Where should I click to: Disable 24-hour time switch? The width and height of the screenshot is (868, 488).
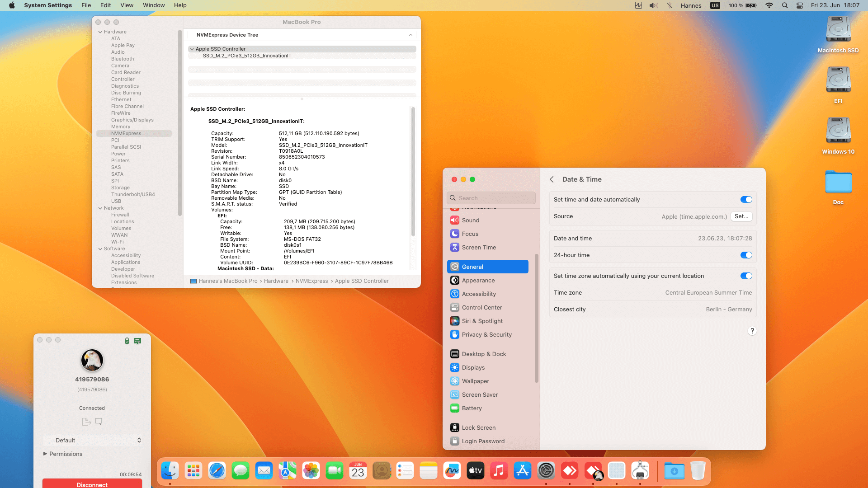[x=746, y=255]
